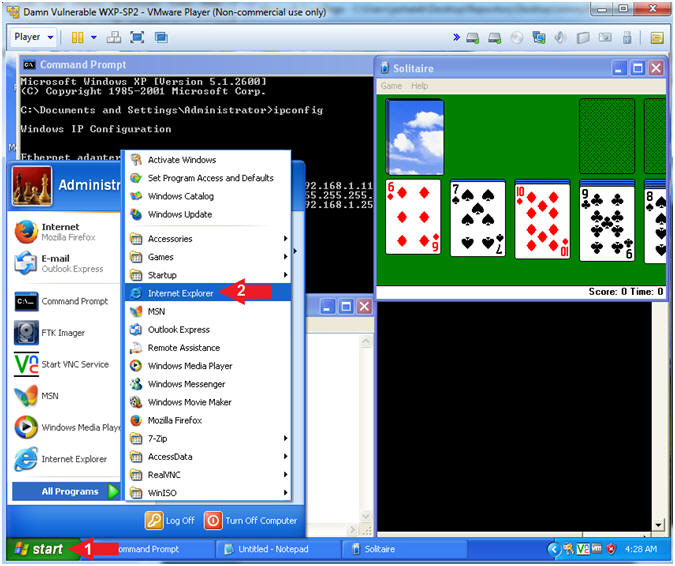Open dropdown arrow beside VMware pause icon
The height and width of the screenshot is (566, 675).
point(93,37)
